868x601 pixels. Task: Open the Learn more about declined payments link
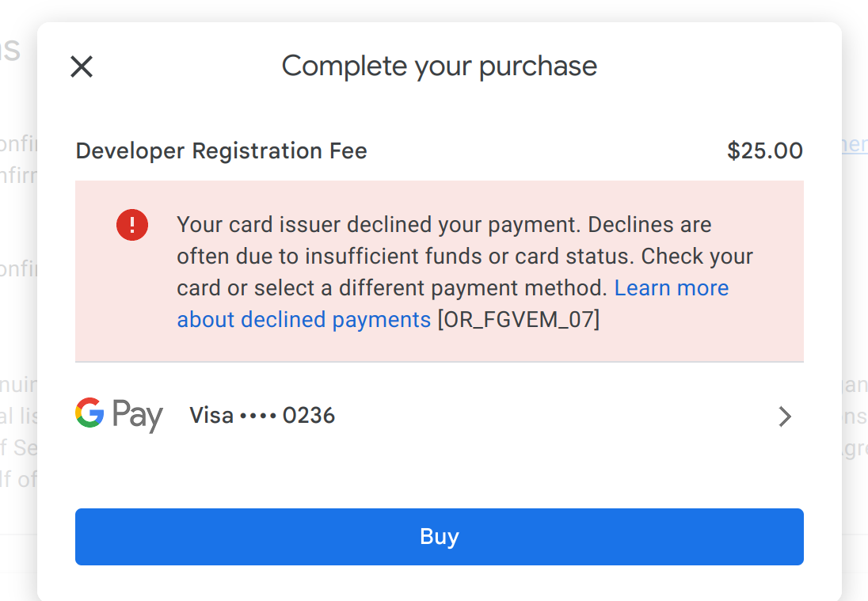tap(671, 287)
